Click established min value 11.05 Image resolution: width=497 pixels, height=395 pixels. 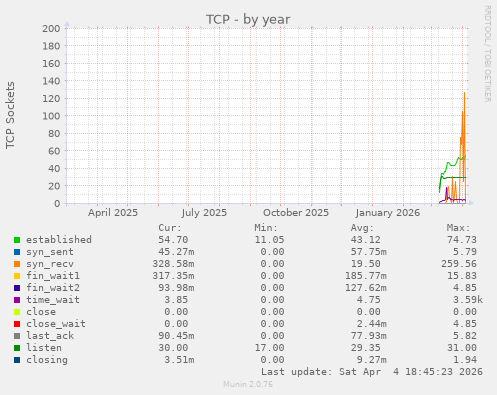269,240
